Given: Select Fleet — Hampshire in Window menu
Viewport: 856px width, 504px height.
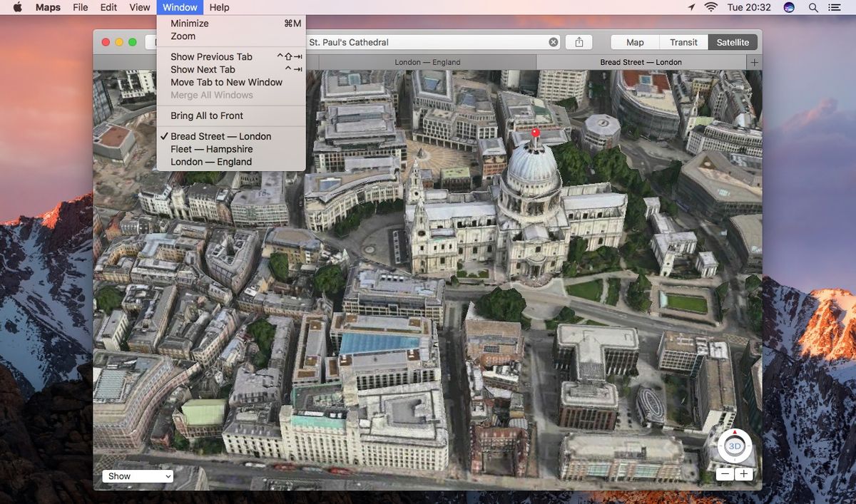Looking at the screenshot, I should (211, 149).
